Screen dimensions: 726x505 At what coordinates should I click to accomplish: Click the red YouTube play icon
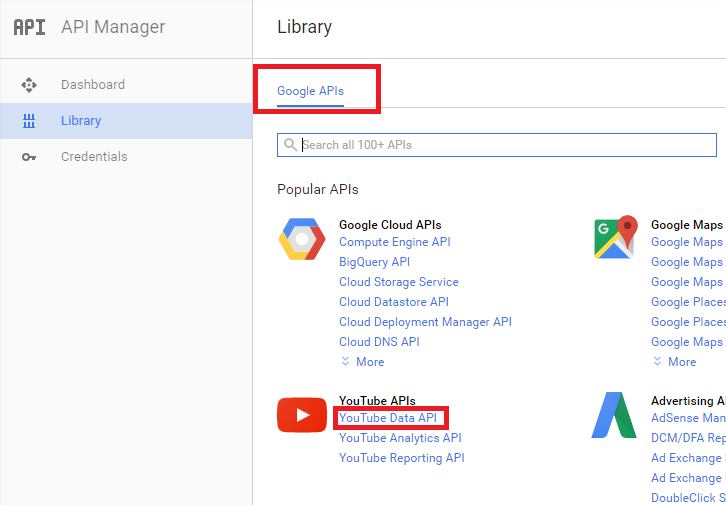[x=301, y=415]
